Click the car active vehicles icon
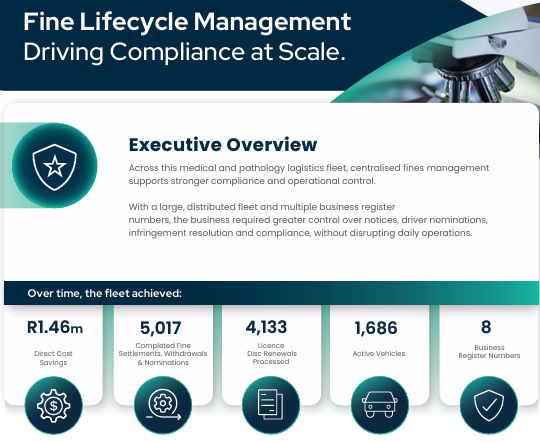540x442 pixels. tap(380, 405)
